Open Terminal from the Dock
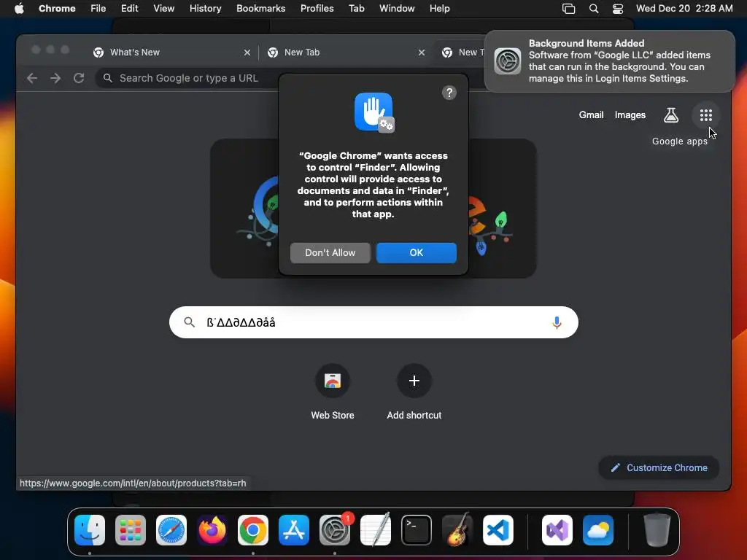This screenshot has height=560, width=747. click(417, 530)
